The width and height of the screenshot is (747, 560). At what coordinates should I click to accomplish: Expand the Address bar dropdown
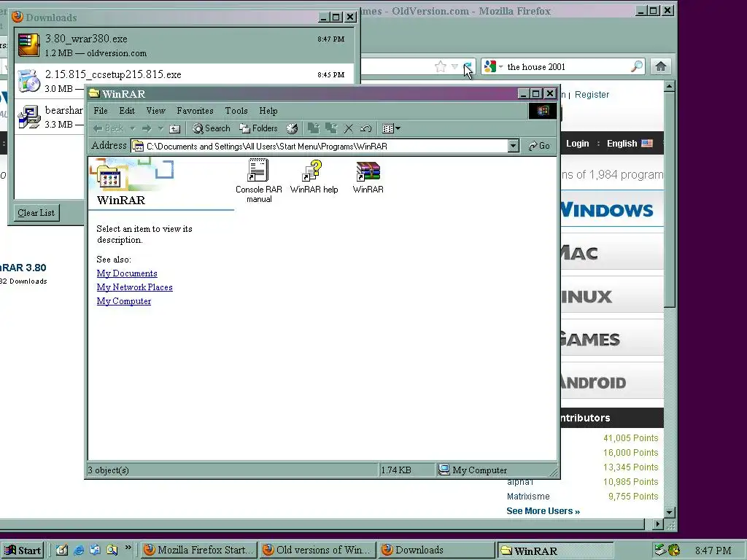click(x=513, y=146)
